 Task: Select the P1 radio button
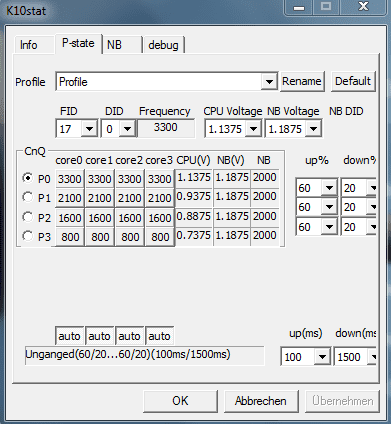(x=28, y=197)
